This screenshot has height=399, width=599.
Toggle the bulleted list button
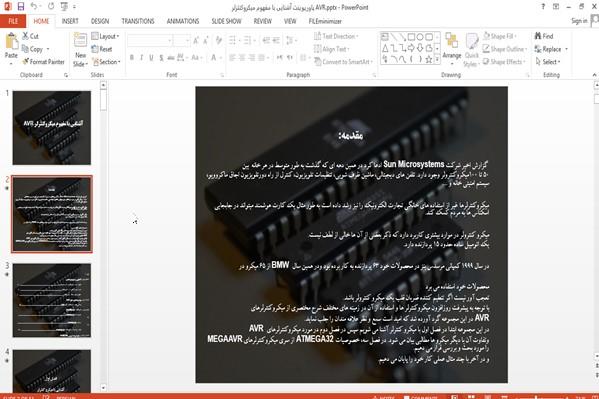[x=232, y=40]
